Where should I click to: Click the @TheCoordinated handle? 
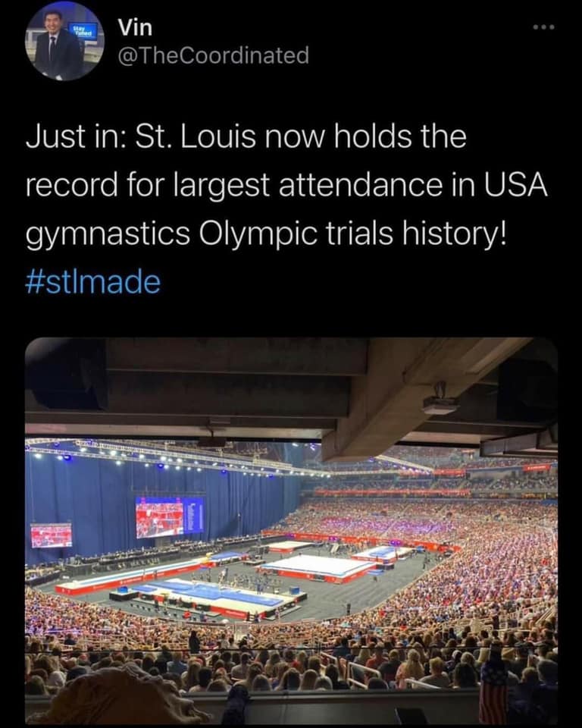[214, 55]
